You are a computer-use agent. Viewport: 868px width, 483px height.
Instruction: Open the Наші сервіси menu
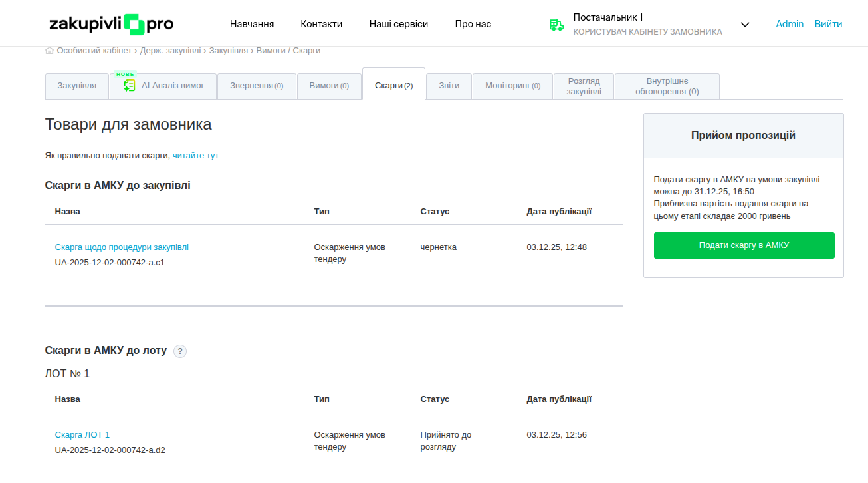tap(398, 24)
